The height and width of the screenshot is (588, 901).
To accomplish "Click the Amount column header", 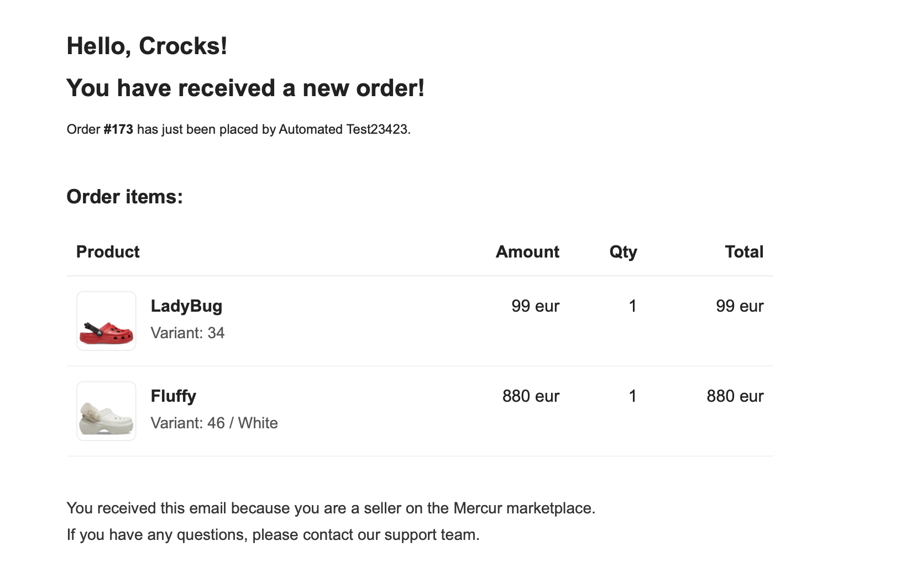I will click(x=527, y=251).
